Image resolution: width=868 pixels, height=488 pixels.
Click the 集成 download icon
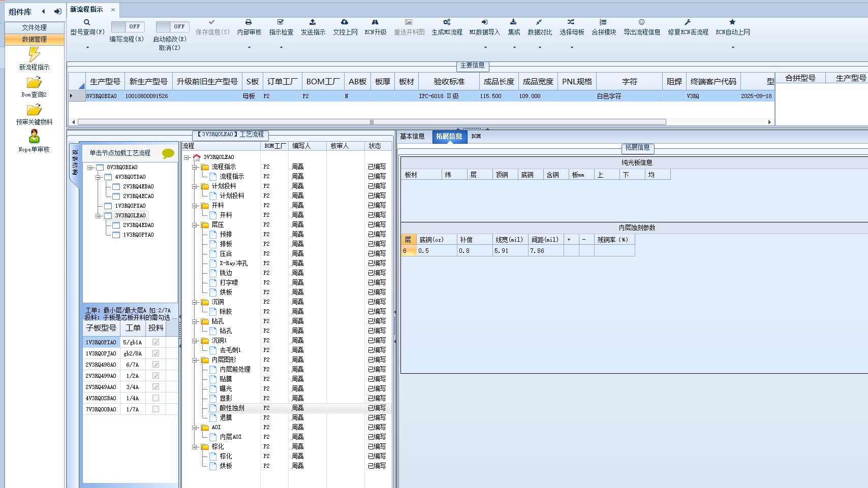point(513,22)
